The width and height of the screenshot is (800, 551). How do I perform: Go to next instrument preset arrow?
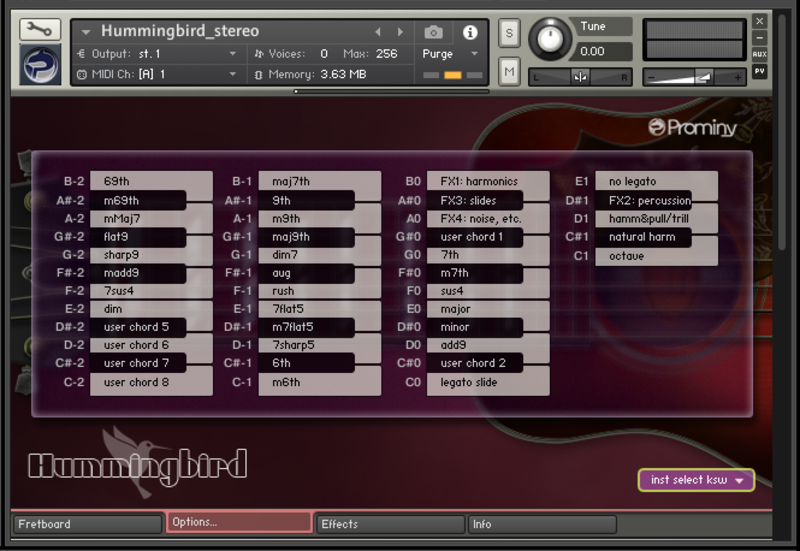click(401, 32)
